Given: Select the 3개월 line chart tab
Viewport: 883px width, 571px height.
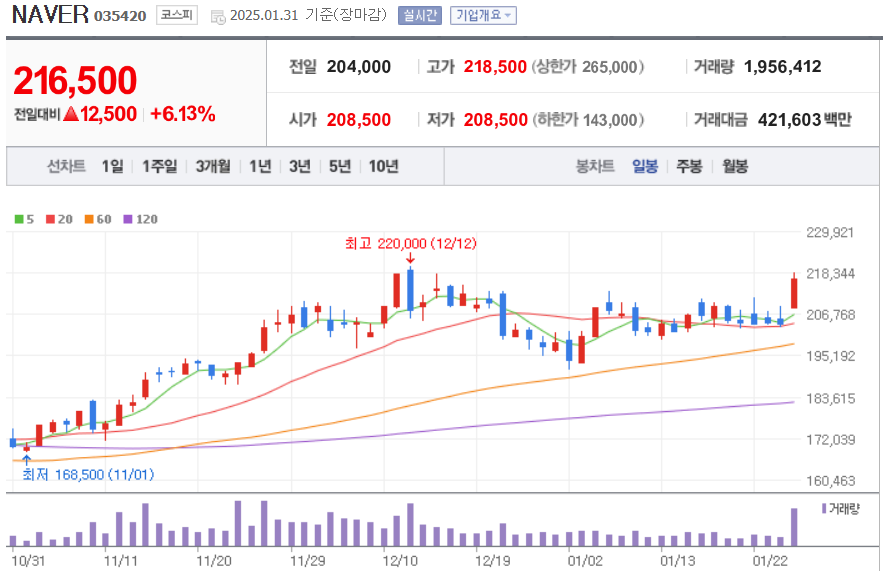Looking at the screenshot, I should tap(213, 166).
